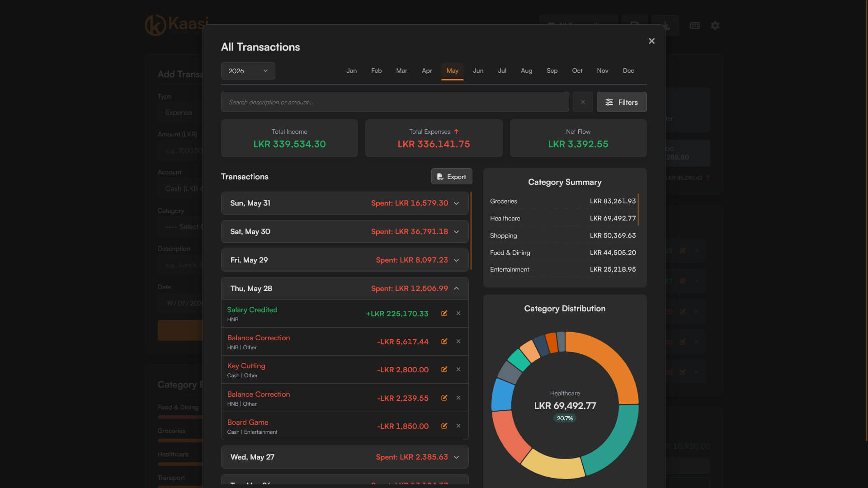Clear the search field with the X button
The height and width of the screenshot is (488, 868).
point(582,102)
